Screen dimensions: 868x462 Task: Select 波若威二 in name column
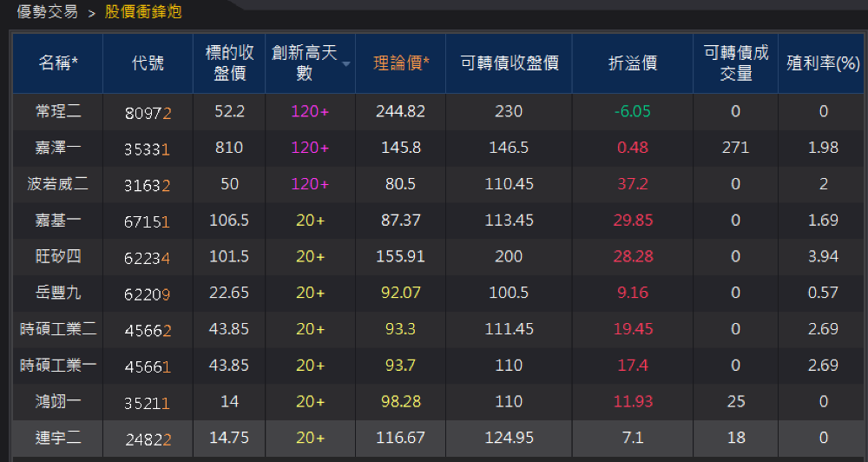(x=58, y=184)
